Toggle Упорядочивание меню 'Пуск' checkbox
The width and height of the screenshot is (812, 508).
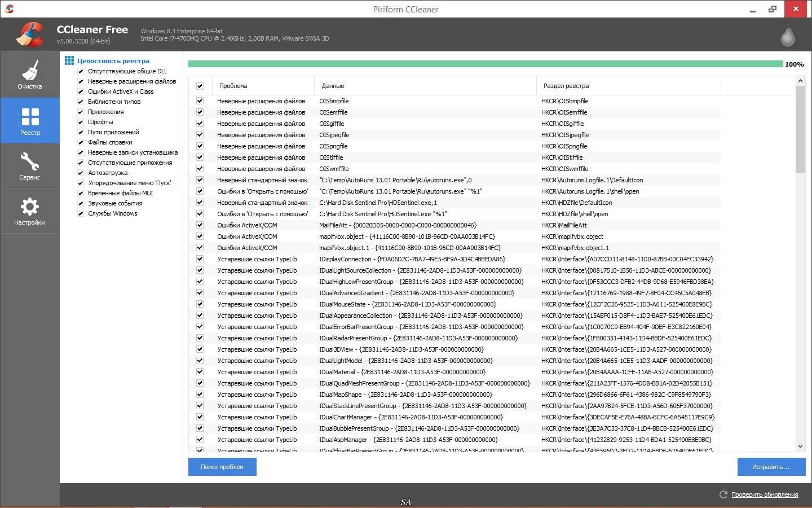pyautogui.click(x=81, y=183)
